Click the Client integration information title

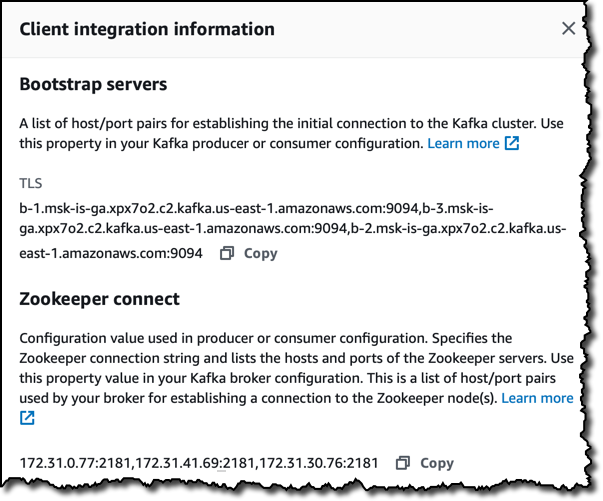(147, 29)
